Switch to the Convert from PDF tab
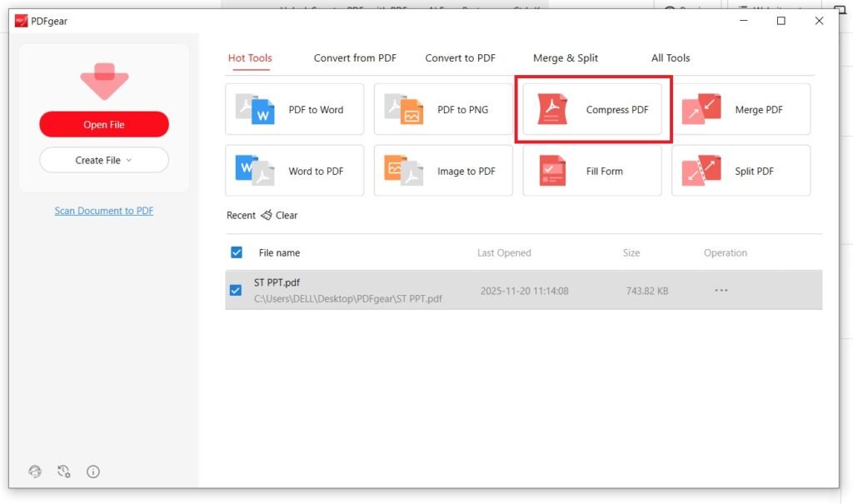Screen dimensions: 853x504 click(355, 57)
